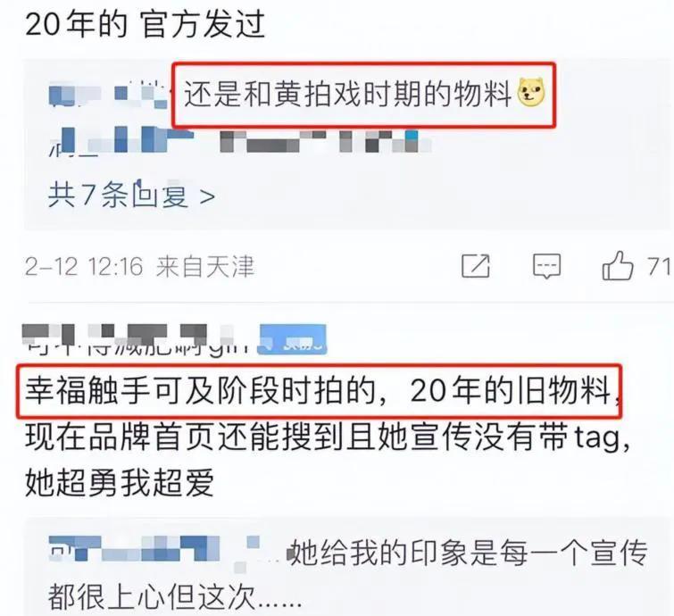674x616 pixels.
Task: Tap the blurred username of second commenter
Action: click(x=137, y=338)
